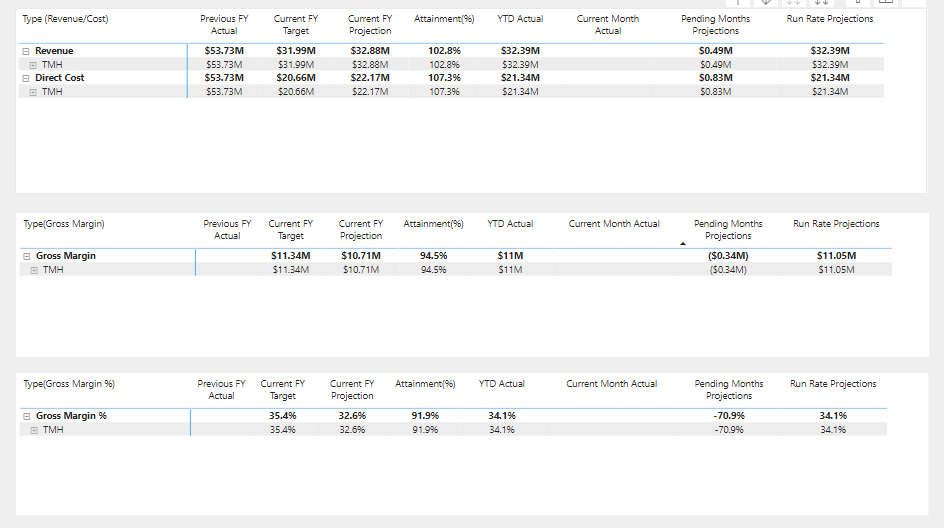
Task: Click bold 102.8% in the Revenue row
Action: coord(444,51)
